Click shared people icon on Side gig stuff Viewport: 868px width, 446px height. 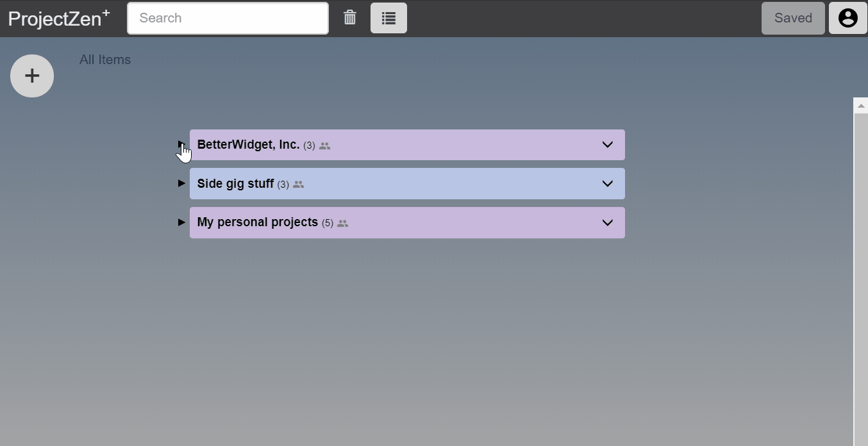coord(298,185)
